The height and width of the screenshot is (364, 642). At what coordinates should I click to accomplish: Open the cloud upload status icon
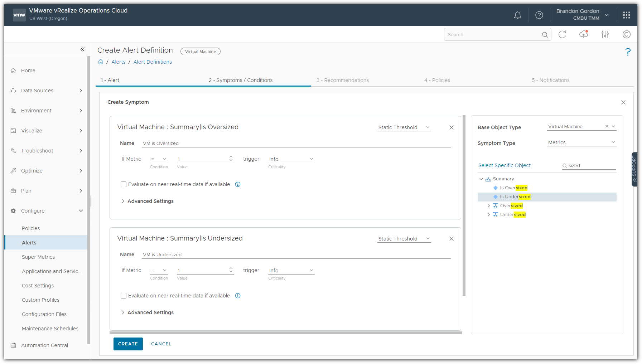coord(584,34)
